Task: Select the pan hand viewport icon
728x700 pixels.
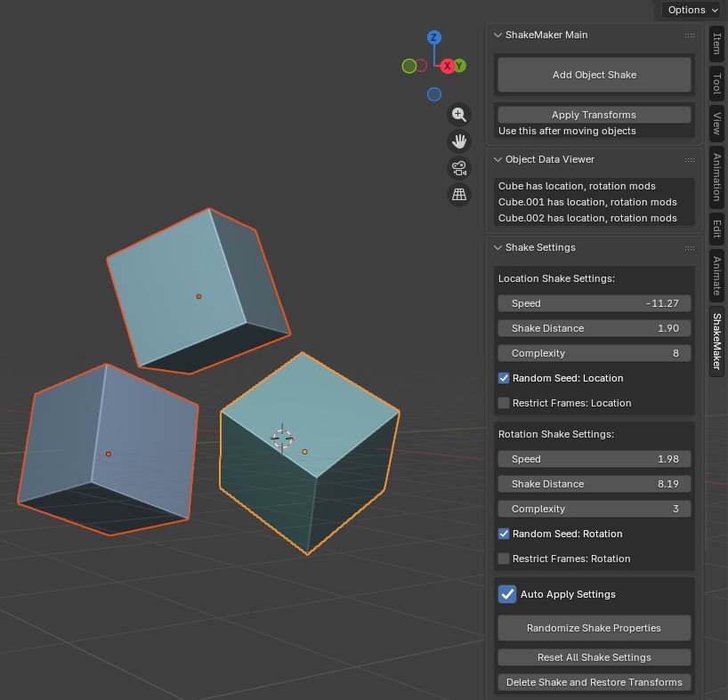Action: 459,141
